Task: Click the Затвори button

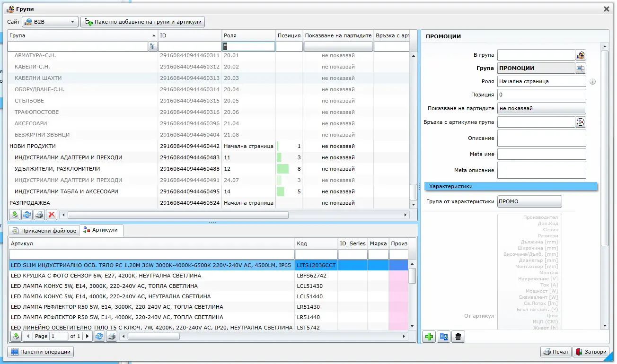Action: tap(591, 352)
